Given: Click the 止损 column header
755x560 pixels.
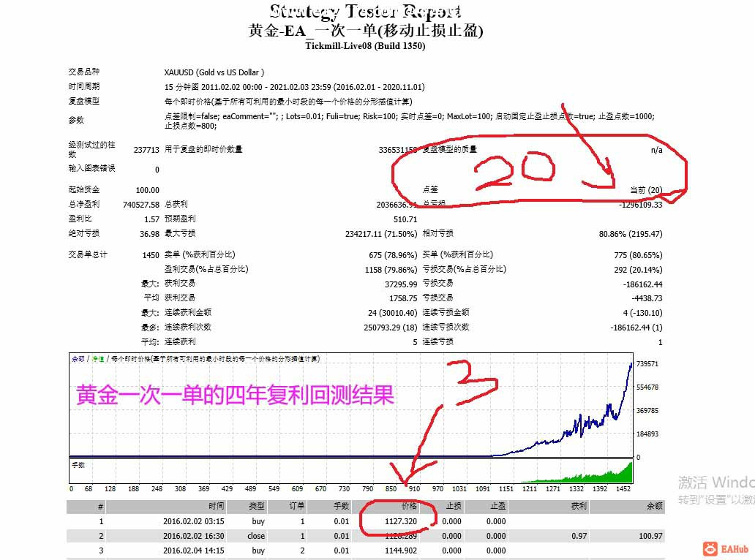Looking at the screenshot, I should 453,506.
